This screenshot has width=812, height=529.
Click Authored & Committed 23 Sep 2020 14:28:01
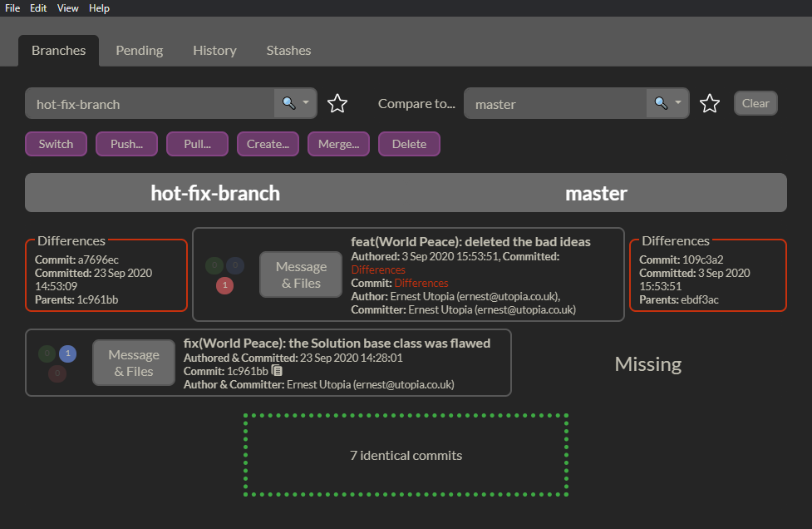293,358
